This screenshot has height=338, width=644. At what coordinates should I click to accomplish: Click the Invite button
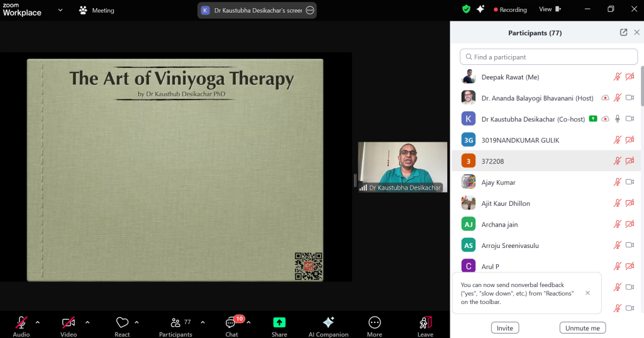pyautogui.click(x=504, y=328)
